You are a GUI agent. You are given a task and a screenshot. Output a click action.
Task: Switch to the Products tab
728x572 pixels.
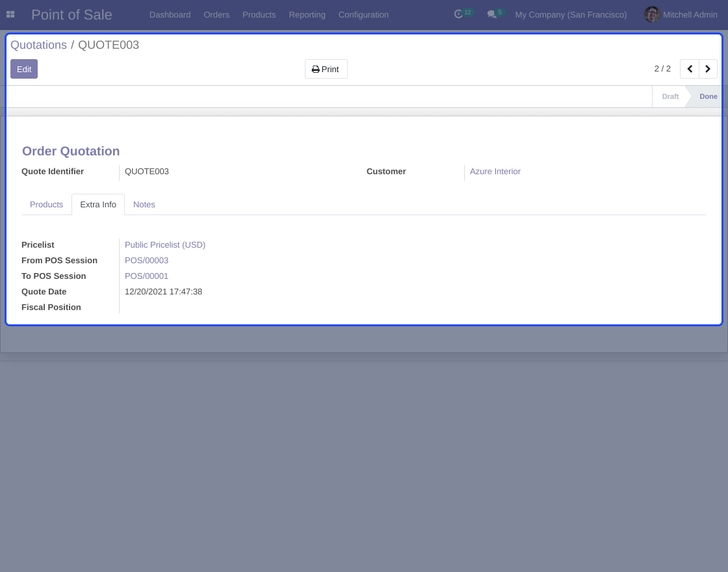(46, 204)
